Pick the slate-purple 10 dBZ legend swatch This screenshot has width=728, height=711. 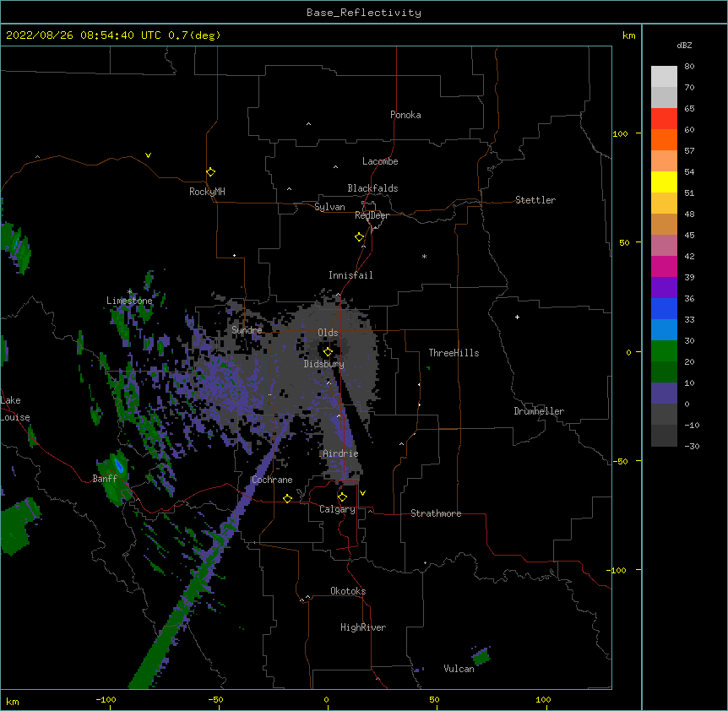(664, 393)
